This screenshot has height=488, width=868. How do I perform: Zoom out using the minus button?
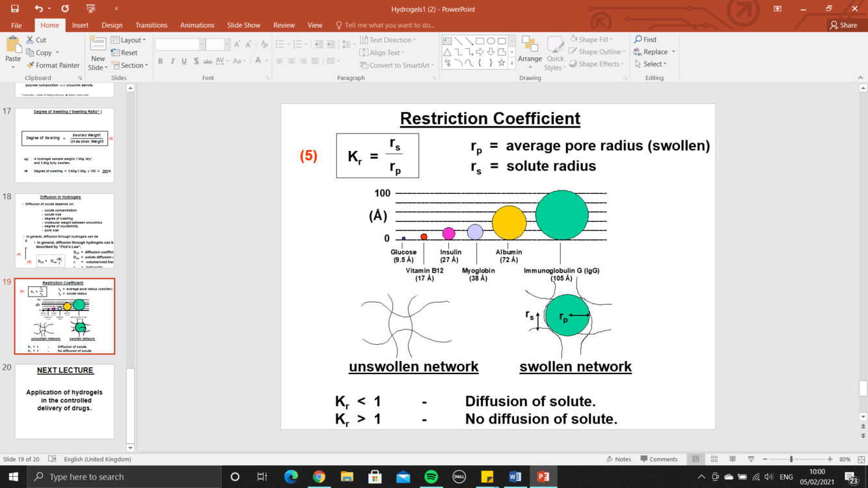(x=765, y=459)
